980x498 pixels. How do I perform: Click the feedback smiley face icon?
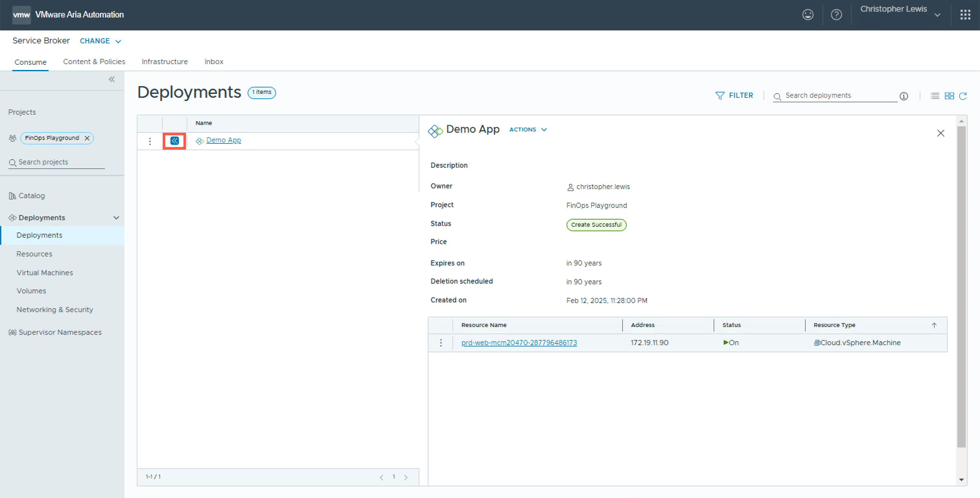[808, 15]
